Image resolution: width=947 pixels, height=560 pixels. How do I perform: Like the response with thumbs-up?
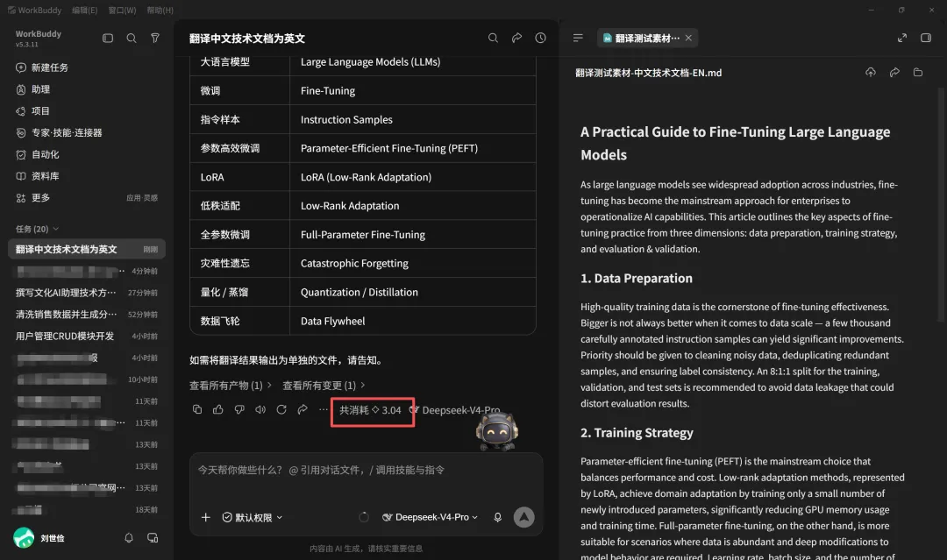point(218,410)
